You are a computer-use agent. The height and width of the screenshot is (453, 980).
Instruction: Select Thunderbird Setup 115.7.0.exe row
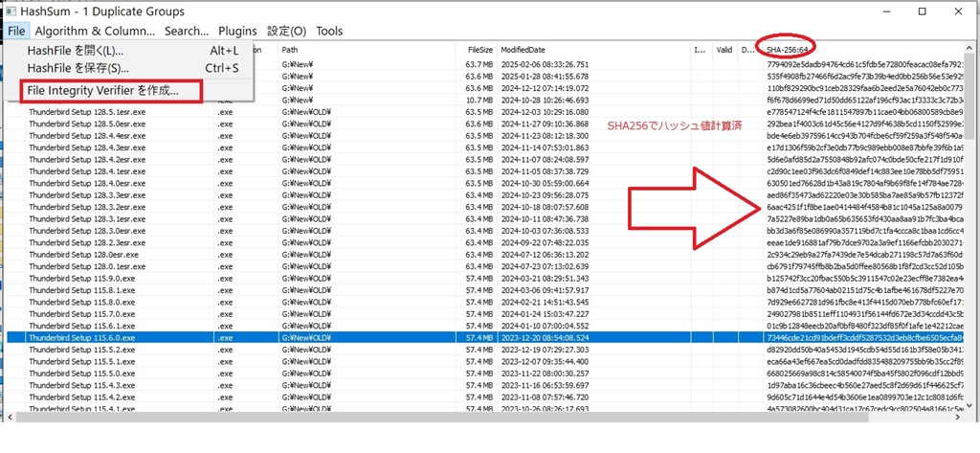tap(487, 314)
